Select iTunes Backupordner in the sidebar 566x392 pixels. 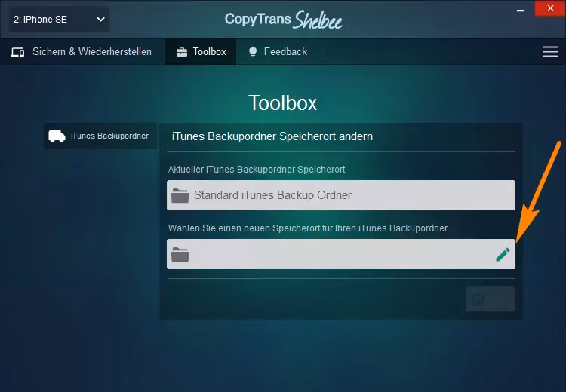[x=100, y=136]
